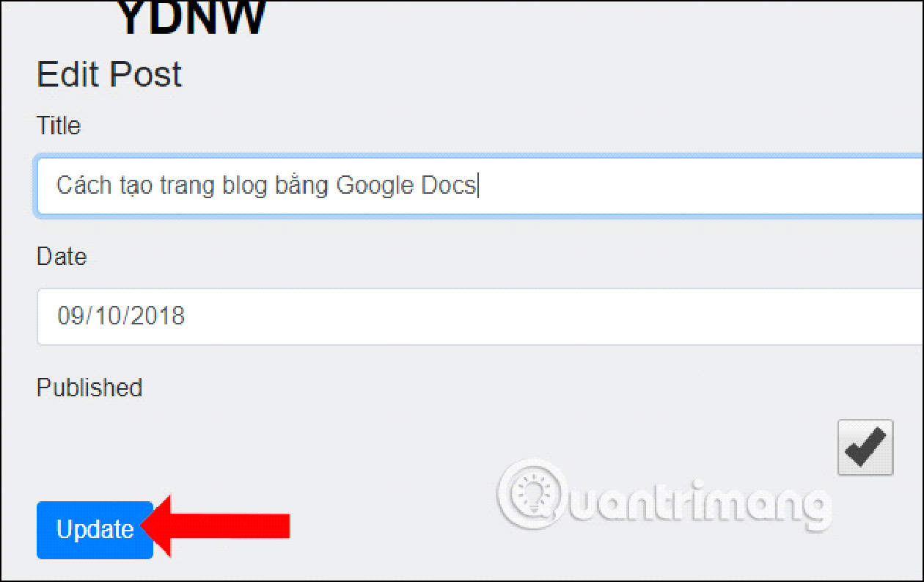Place cursor on "Docs" in the Title field

[x=449, y=185]
